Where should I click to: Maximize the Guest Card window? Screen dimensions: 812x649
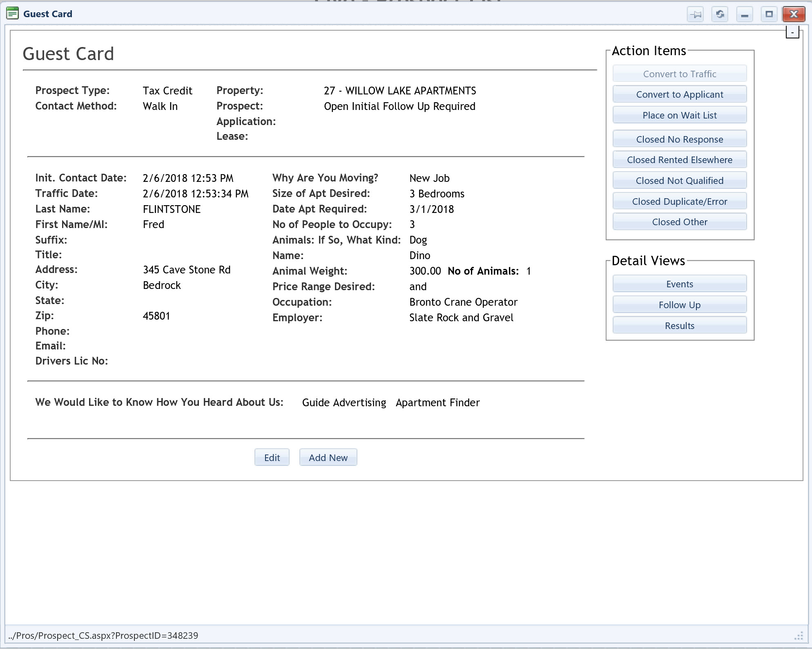[x=769, y=14]
